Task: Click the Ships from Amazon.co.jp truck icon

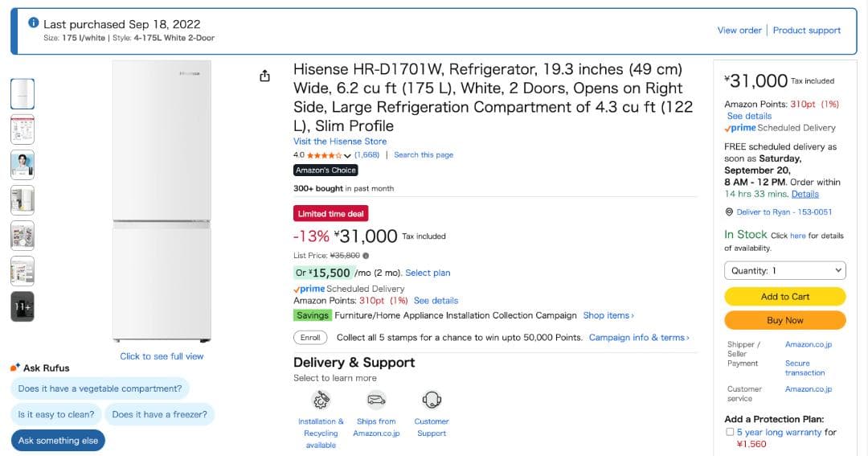Action: (376, 400)
